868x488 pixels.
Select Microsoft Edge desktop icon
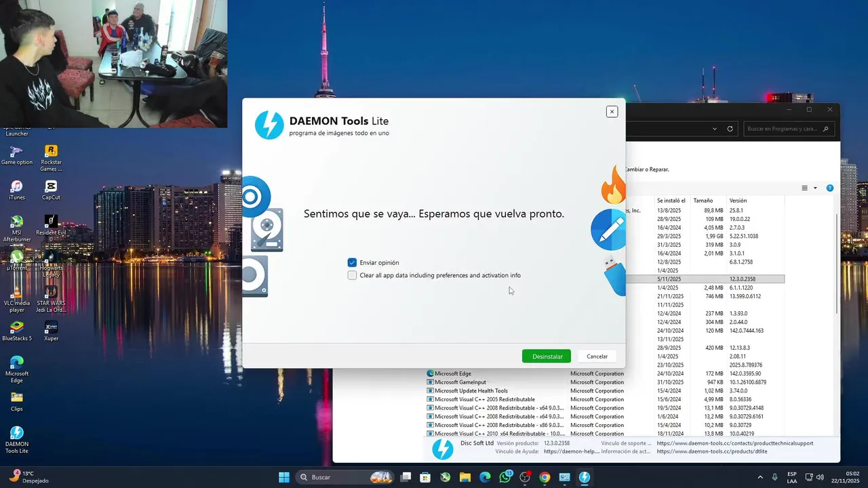point(16,369)
